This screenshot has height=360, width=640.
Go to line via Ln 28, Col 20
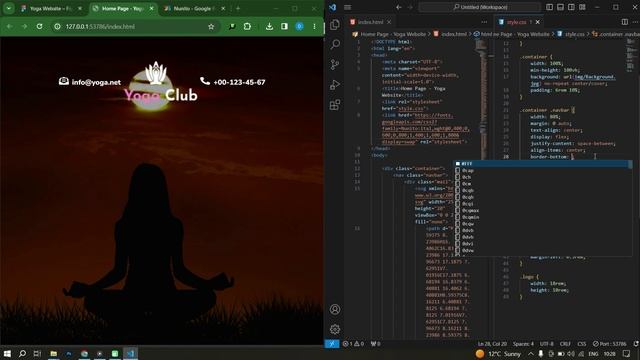point(492,344)
